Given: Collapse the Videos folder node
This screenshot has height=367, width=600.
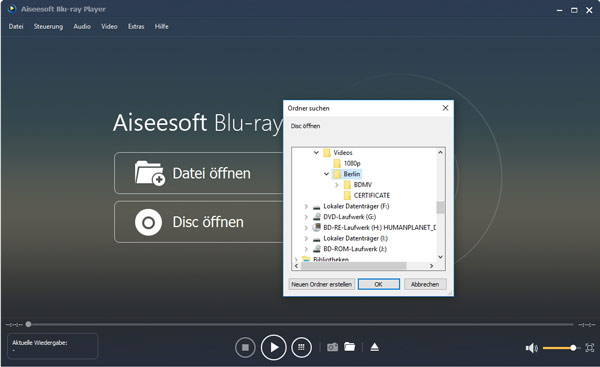Looking at the screenshot, I should click(x=316, y=152).
